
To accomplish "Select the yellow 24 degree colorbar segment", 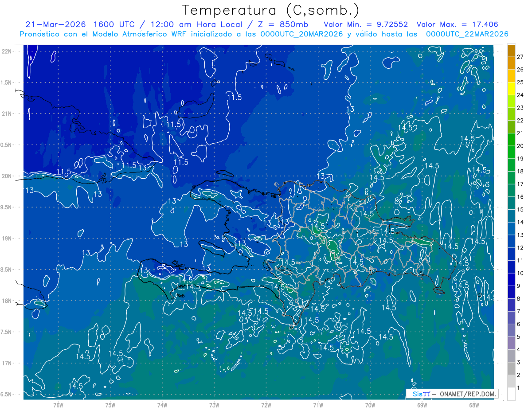I will [511, 89].
